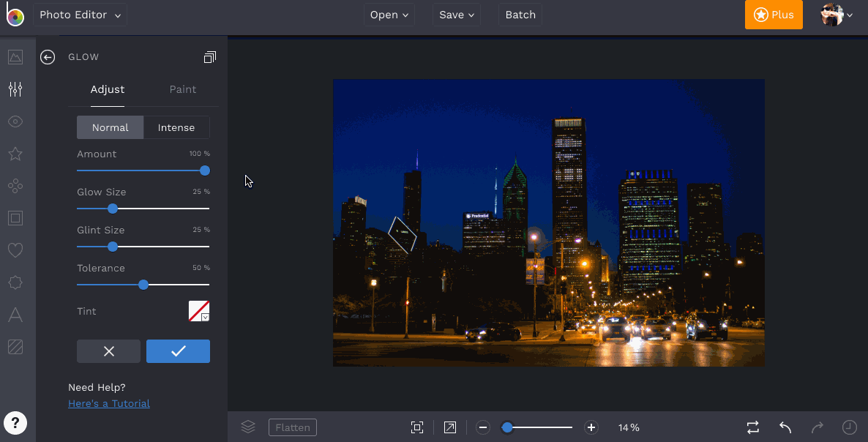Click the fit to screen icon
The height and width of the screenshot is (442, 868).
417,427
